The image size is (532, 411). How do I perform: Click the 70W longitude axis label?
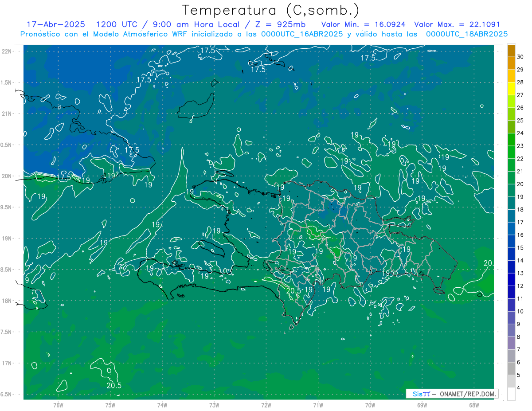(370, 405)
